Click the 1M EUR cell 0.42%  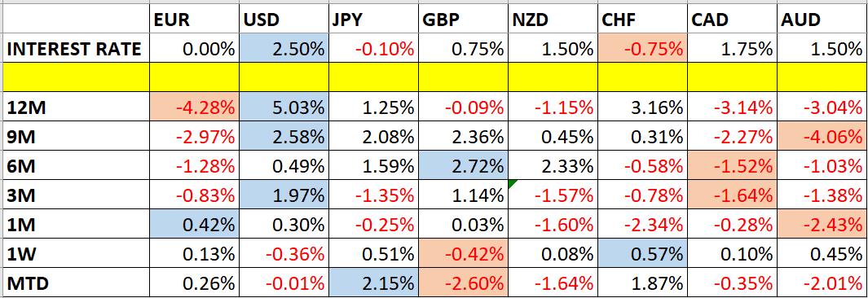point(194,225)
